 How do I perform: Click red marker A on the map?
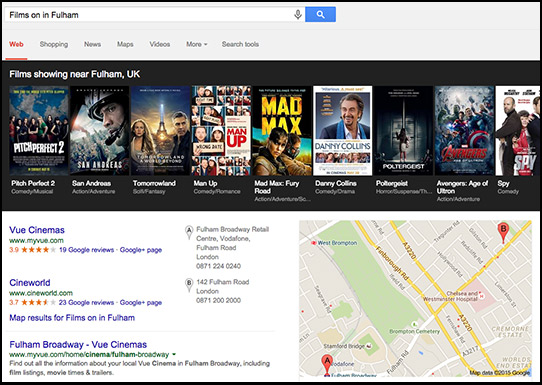pos(327,365)
